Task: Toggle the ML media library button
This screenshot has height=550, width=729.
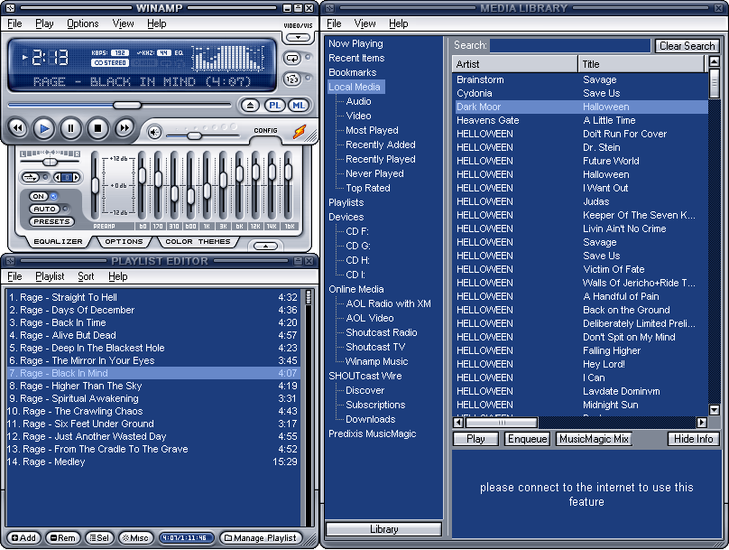Action: (298, 106)
